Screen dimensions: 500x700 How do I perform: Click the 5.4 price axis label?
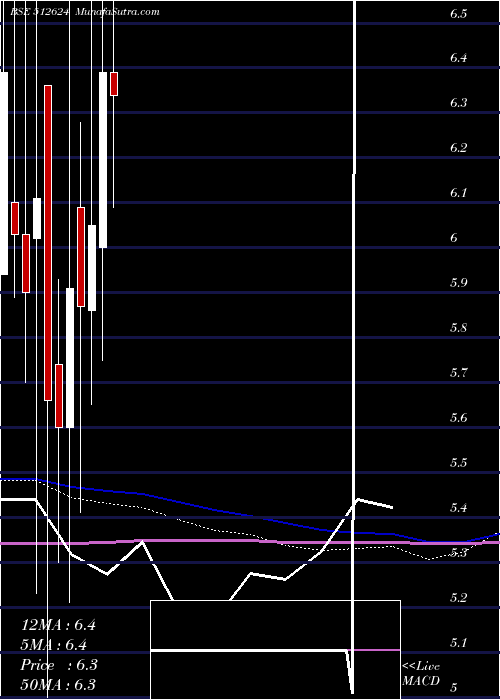(x=458, y=508)
